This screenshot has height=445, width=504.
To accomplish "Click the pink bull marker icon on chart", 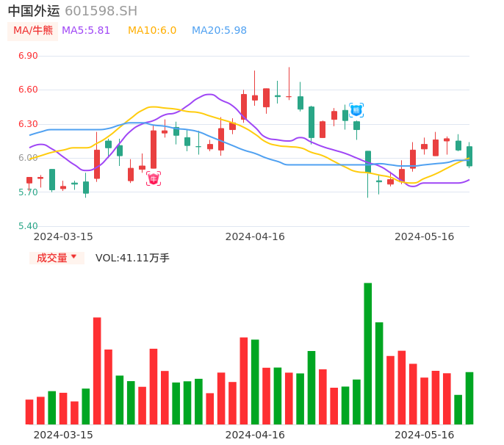I will (154, 178).
